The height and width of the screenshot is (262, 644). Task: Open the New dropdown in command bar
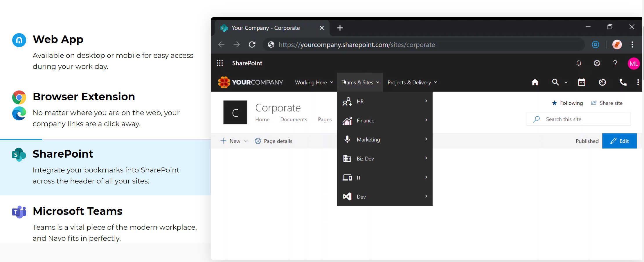234,141
